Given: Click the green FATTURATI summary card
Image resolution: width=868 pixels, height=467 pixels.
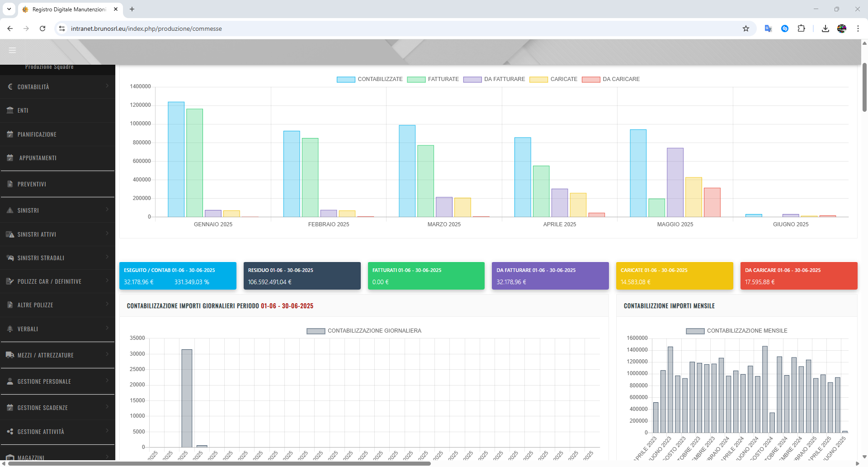Looking at the screenshot, I should coord(425,276).
